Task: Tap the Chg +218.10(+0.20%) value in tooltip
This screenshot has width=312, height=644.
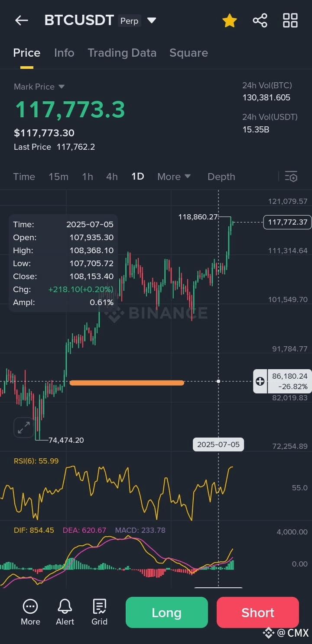Action: point(81,289)
